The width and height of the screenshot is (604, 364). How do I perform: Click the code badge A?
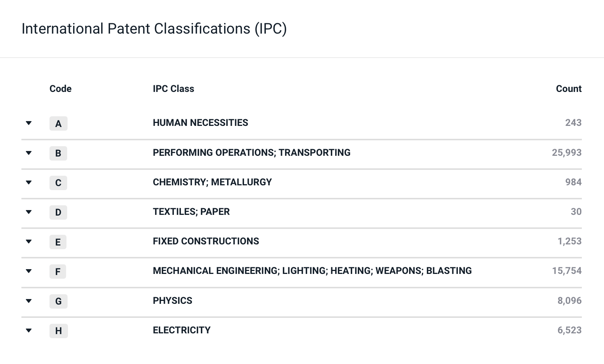tap(58, 124)
